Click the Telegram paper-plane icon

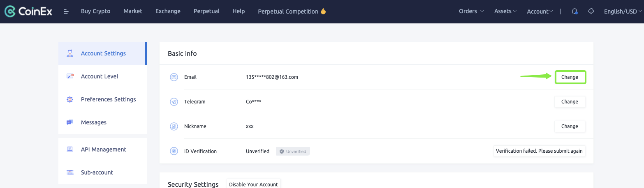(174, 102)
